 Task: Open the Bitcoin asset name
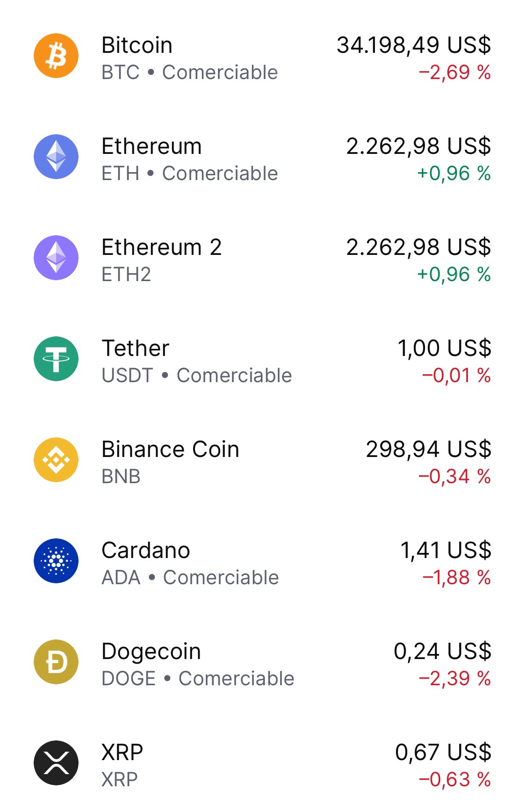click(137, 45)
